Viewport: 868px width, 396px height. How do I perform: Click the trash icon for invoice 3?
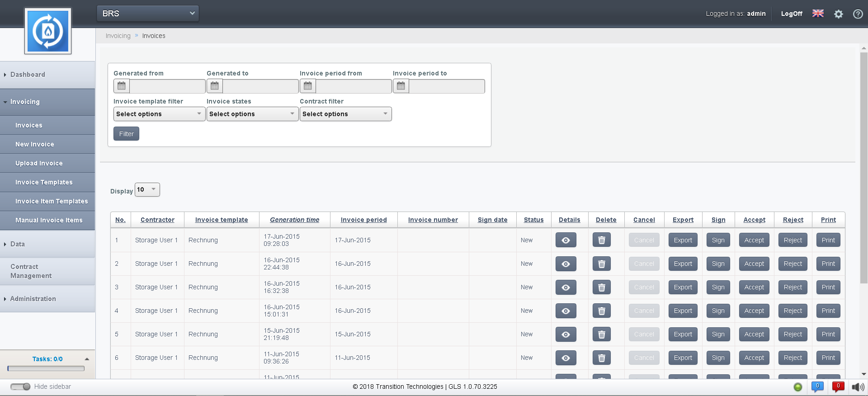(x=601, y=288)
